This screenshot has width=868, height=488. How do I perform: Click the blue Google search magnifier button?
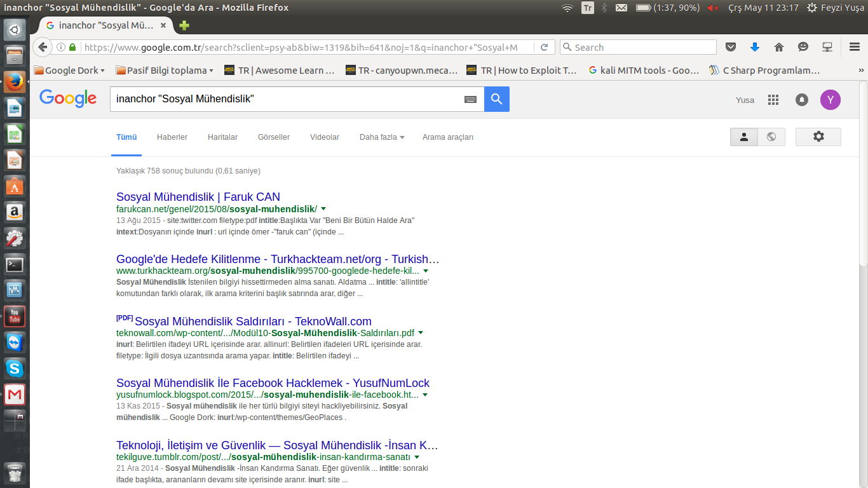496,99
